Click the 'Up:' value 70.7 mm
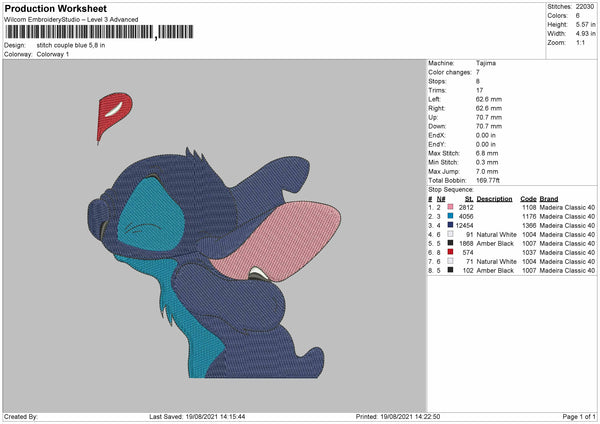 tap(489, 117)
